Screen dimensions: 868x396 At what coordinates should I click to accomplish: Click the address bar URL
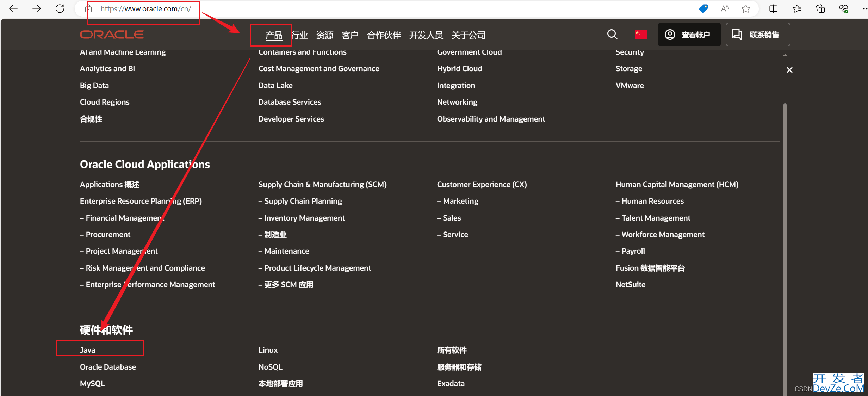pyautogui.click(x=146, y=9)
